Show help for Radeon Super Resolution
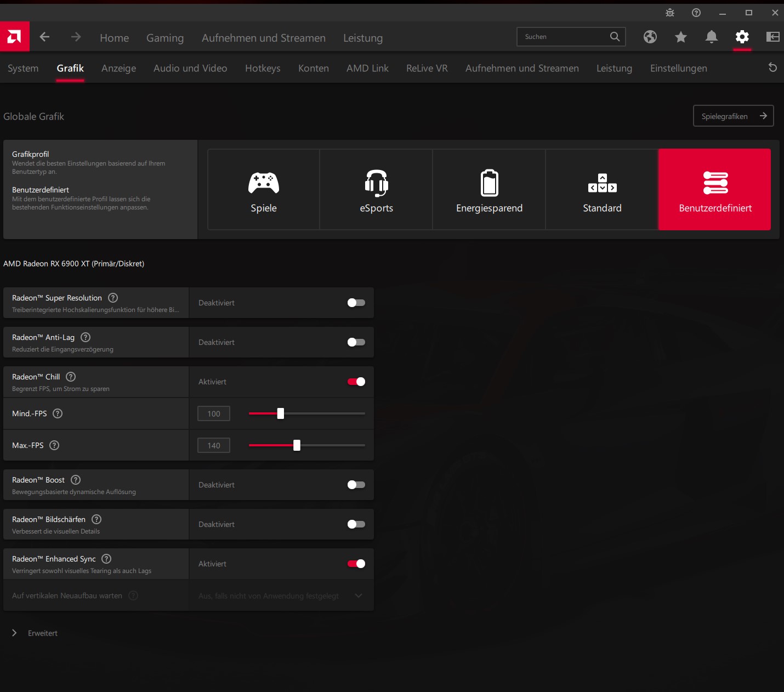The width and height of the screenshot is (784, 692). 113,298
